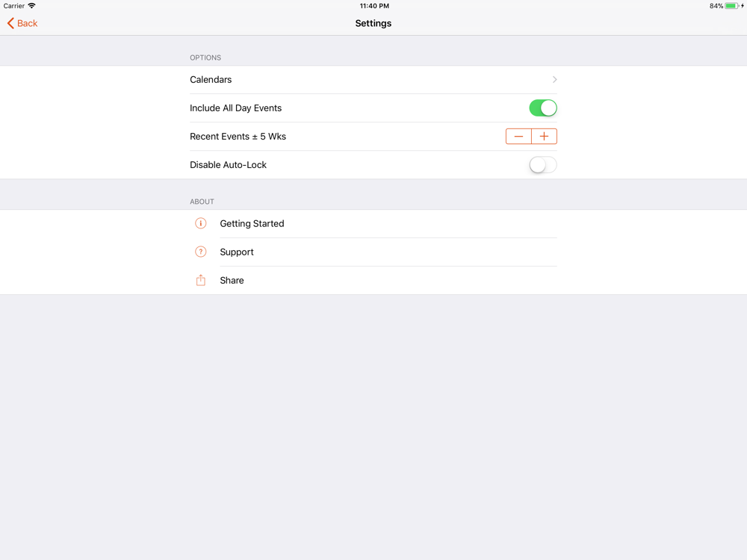This screenshot has width=747, height=560.
Task: Tap the Include All Day Events label
Action: tap(236, 108)
